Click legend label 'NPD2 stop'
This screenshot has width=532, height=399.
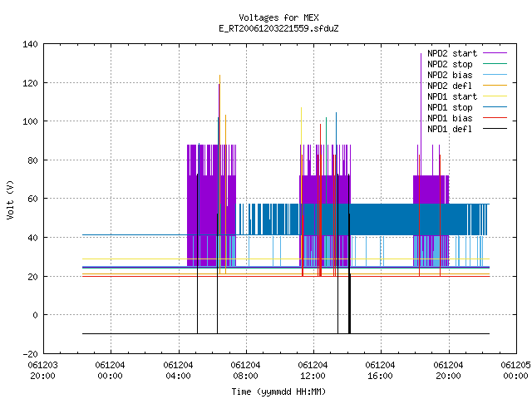[450, 64]
